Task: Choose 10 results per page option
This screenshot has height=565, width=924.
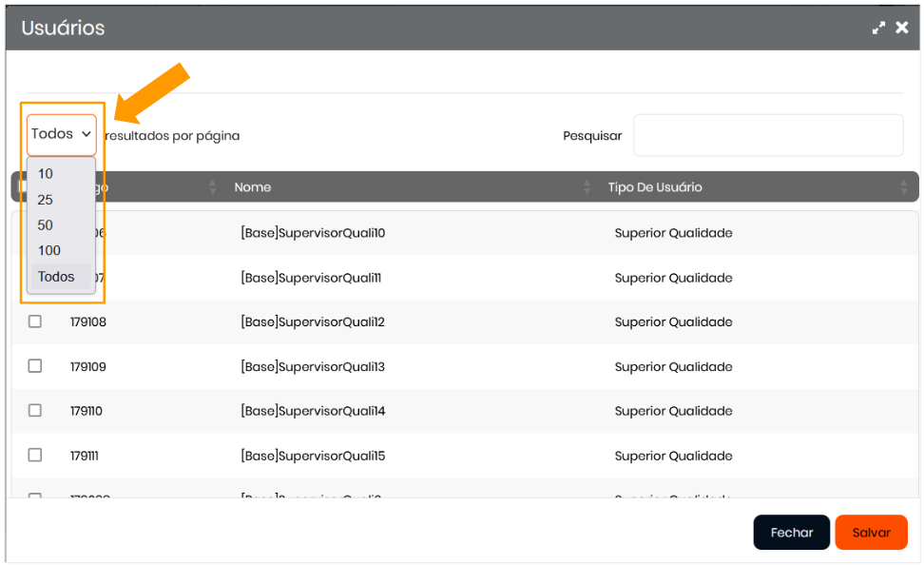Action: tap(46, 174)
